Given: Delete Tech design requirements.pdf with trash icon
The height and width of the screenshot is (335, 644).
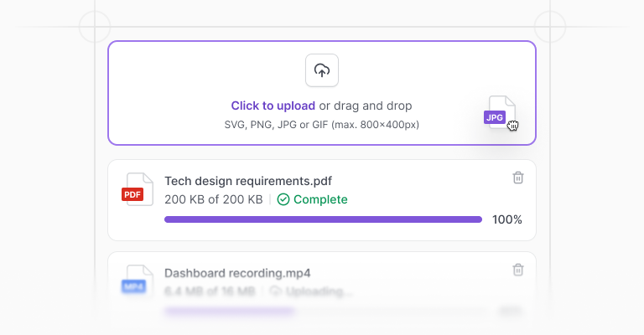Looking at the screenshot, I should (518, 178).
